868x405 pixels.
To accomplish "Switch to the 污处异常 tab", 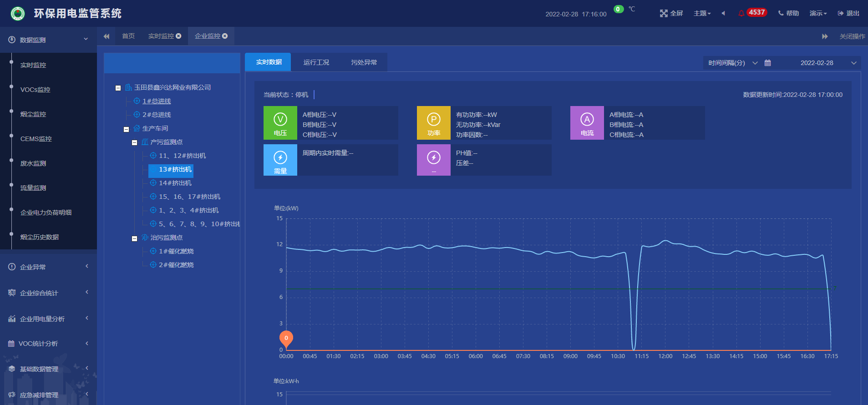I will (364, 62).
